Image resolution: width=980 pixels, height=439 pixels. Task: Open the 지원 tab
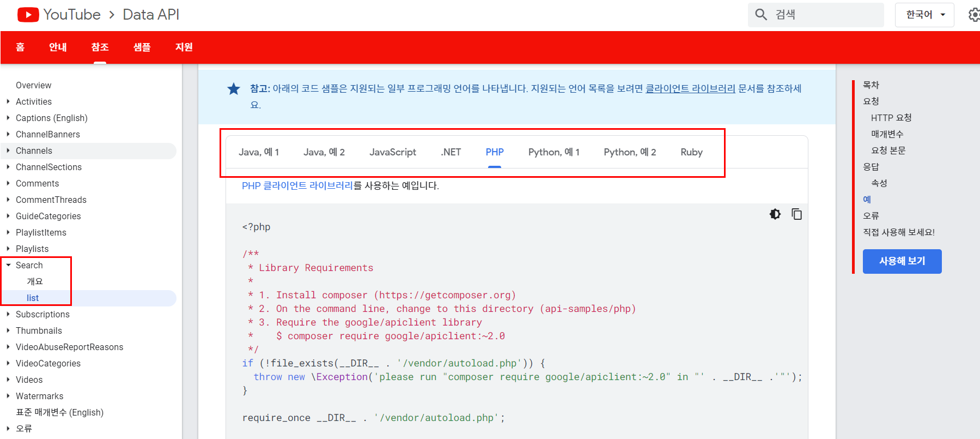click(184, 47)
